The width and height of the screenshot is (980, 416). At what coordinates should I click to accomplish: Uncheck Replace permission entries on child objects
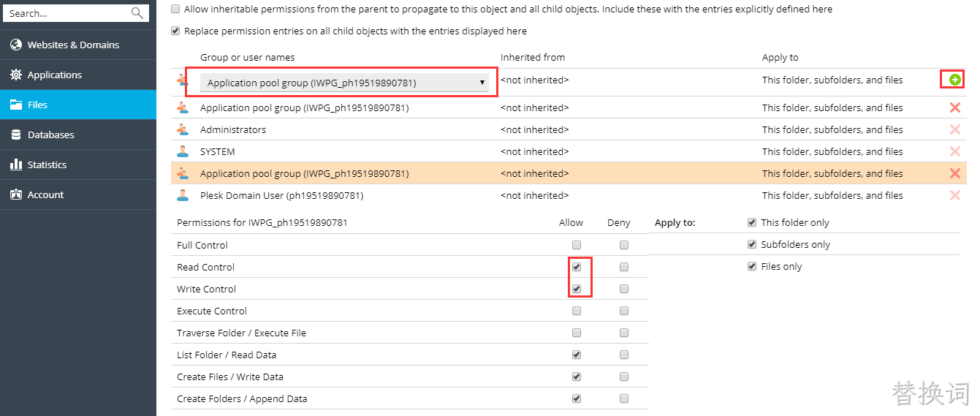[175, 31]
